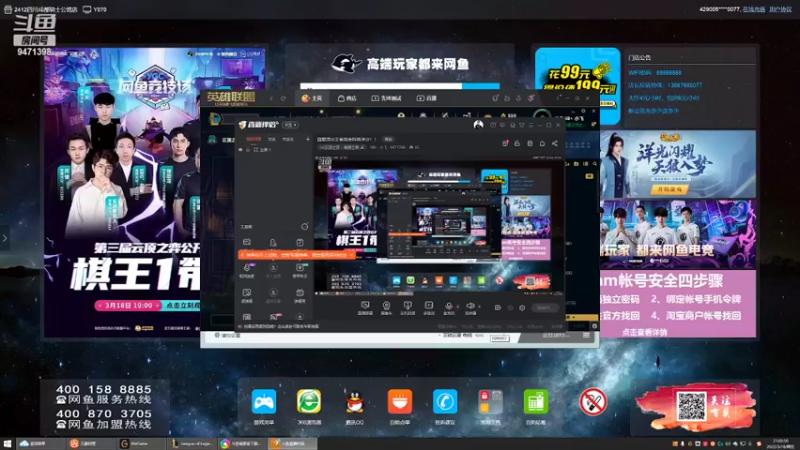Add a new scene with the plus icon
This screenshot has width=800, height=450.
coord(308,139)
